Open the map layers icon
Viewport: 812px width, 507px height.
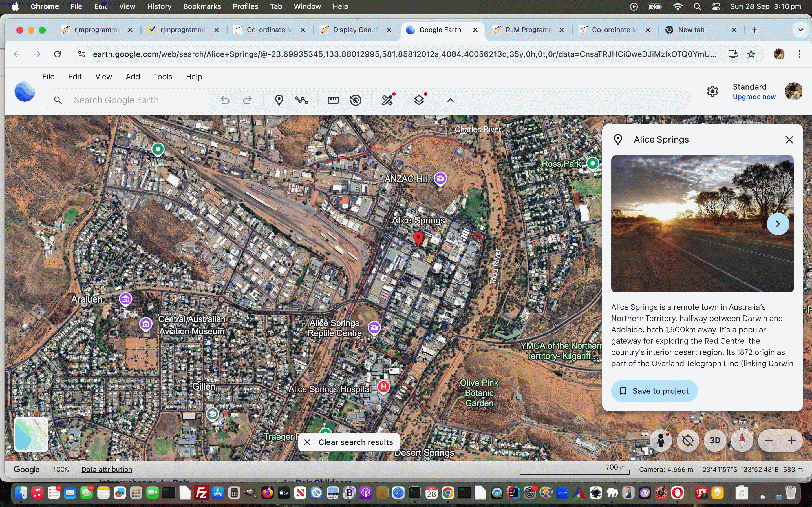419,100
